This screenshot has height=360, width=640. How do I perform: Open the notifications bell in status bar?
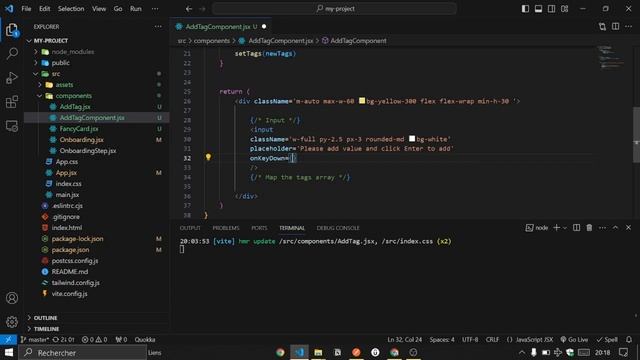629,340
